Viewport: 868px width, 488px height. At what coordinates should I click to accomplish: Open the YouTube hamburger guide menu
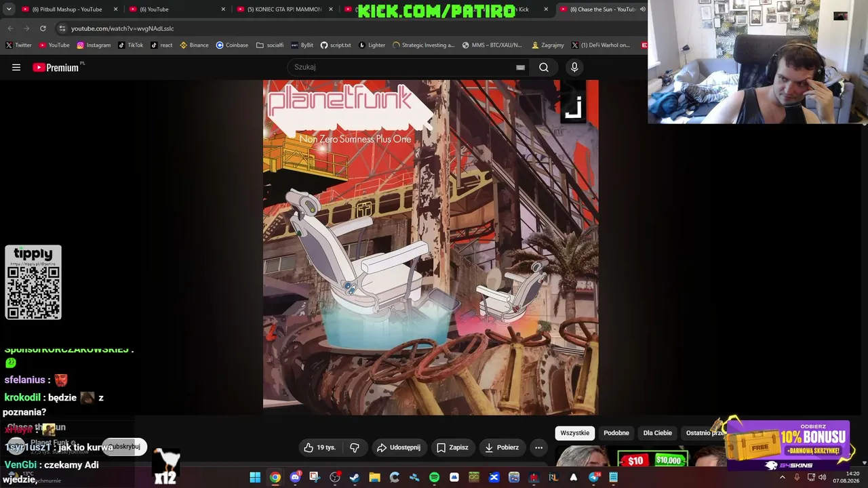coord(16,67)
